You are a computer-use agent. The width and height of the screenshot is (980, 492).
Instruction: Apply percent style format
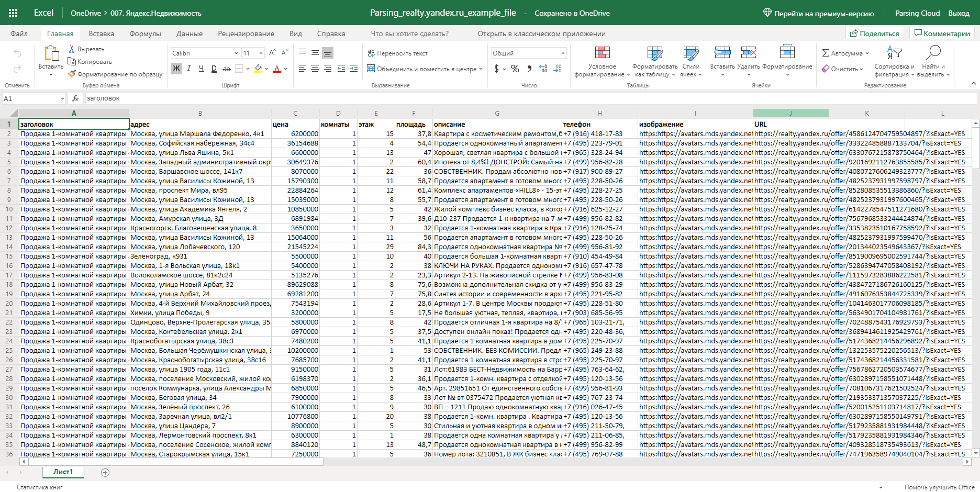[x=515, y=69]
